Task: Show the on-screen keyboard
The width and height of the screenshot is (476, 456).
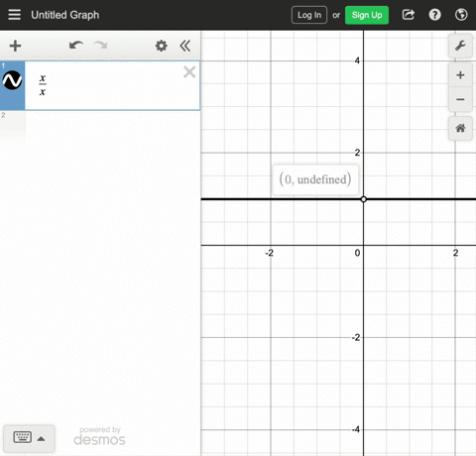Action: [23, 437]
